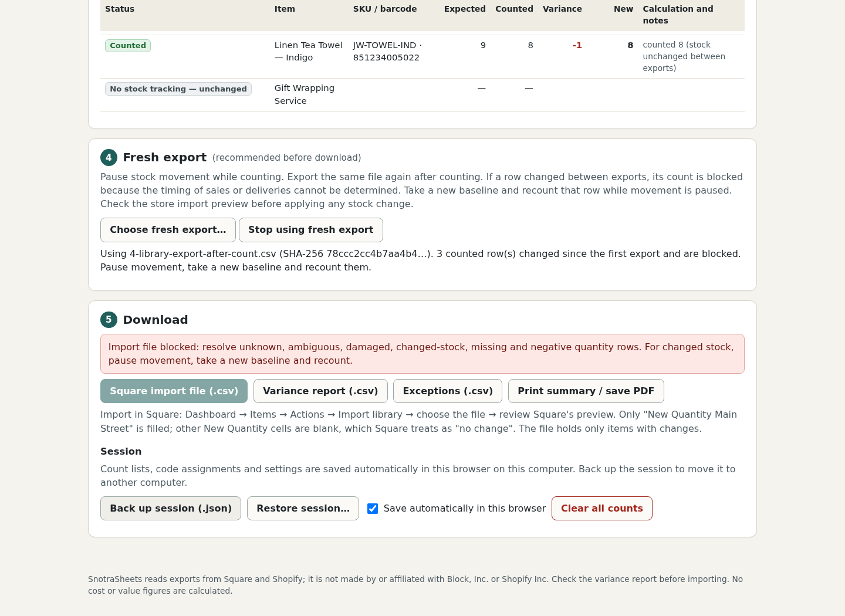Image resolution: width=845 pixels, height=616 pixels.
Task: Click the Download section heading
Action: 156,320
